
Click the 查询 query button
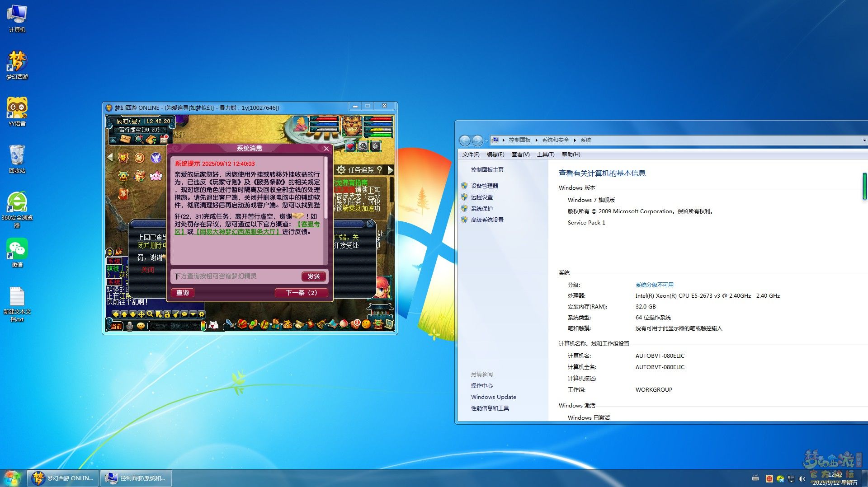183,293
